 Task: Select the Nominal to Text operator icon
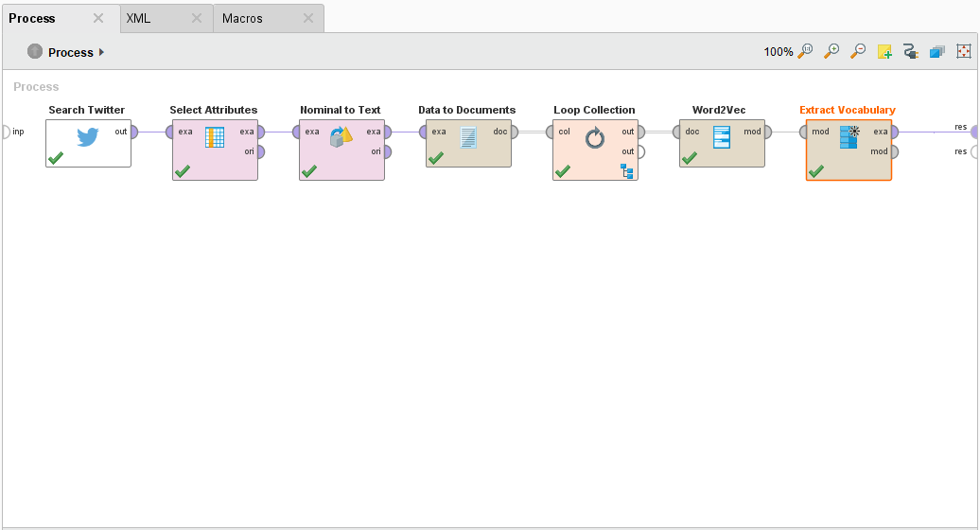341,137
